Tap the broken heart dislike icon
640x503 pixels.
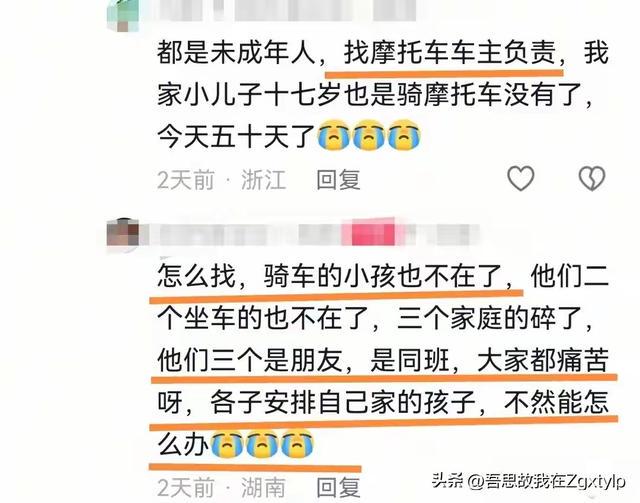tap(591, 178)
